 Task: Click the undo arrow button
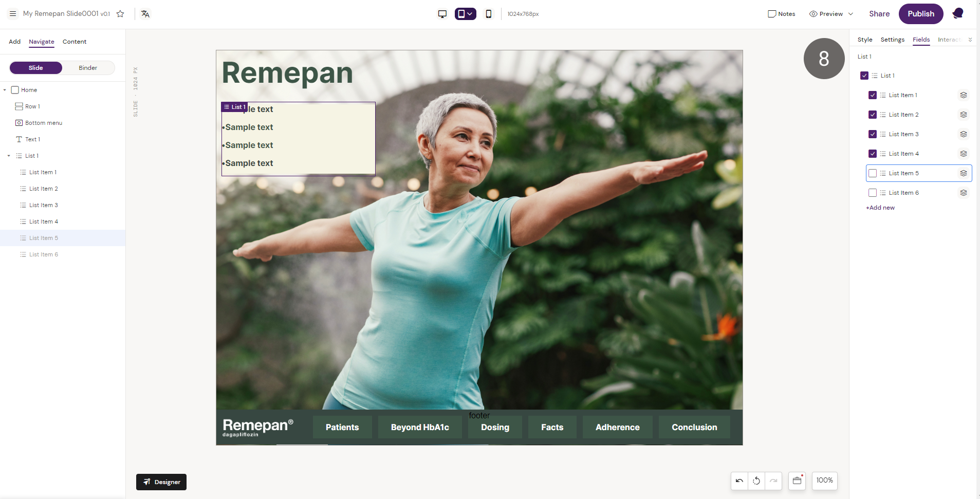point(739,480)
